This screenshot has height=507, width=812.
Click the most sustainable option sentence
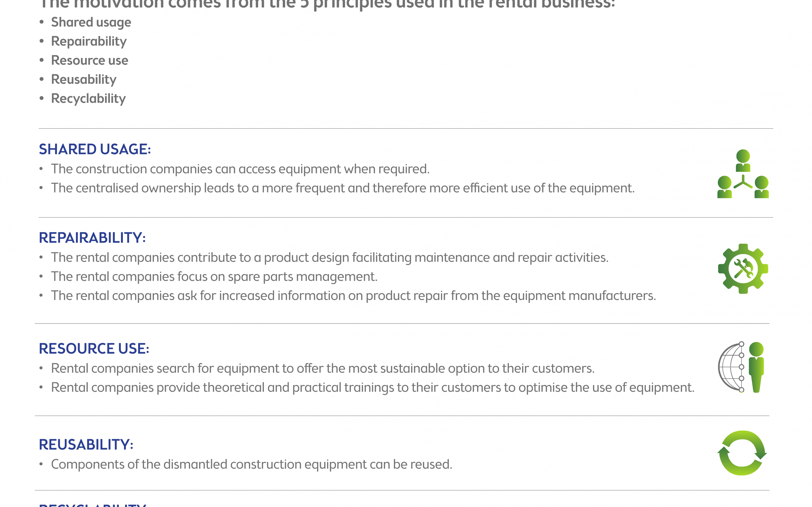coord(323,368)
